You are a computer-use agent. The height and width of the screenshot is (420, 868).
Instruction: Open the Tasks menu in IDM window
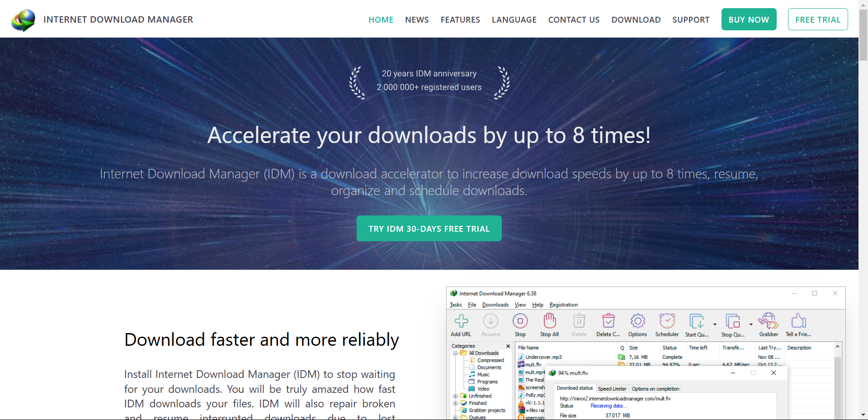(x=456, y=305)
